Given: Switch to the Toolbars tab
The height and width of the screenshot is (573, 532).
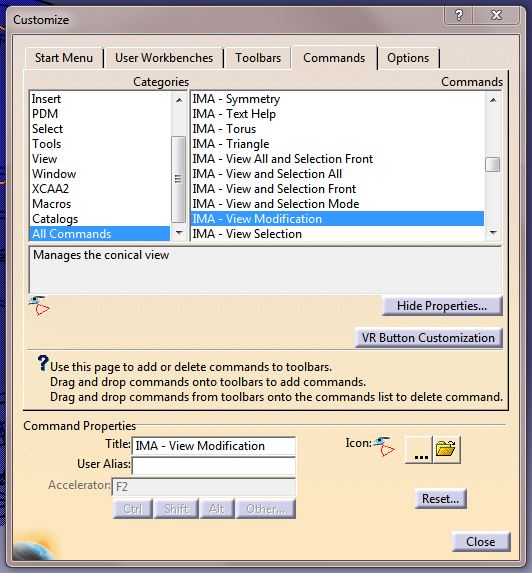Looking at the screenshot, I should click(258, 58).
